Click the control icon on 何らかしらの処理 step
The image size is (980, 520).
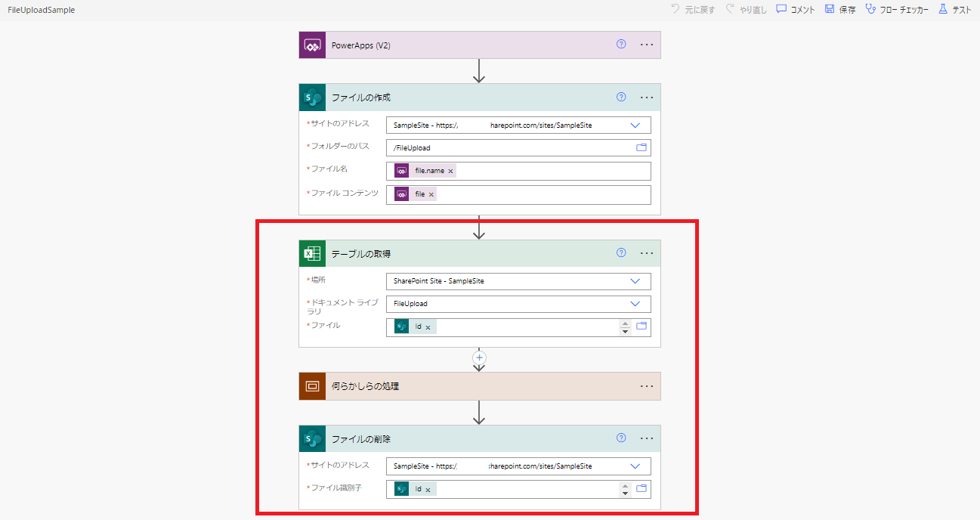[311, 386]
